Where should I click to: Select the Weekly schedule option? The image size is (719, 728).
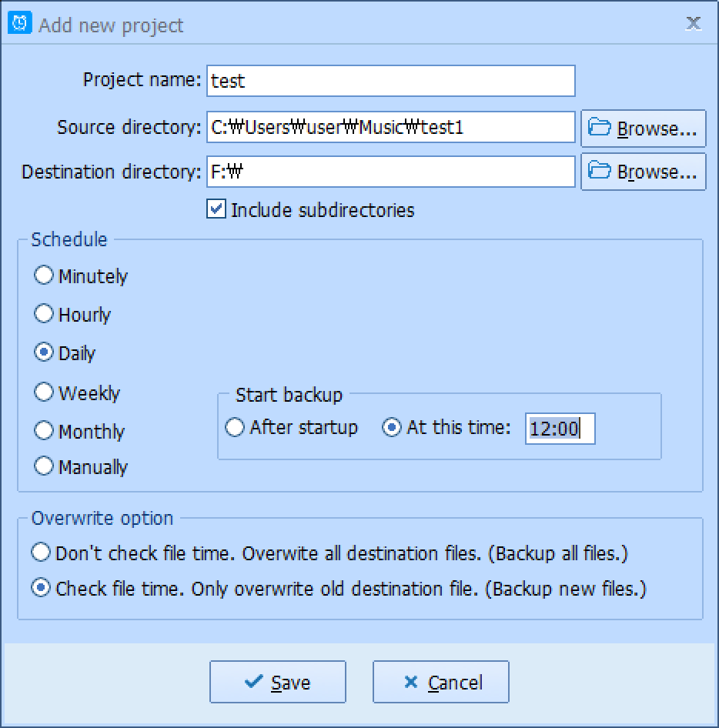(44, 392)
